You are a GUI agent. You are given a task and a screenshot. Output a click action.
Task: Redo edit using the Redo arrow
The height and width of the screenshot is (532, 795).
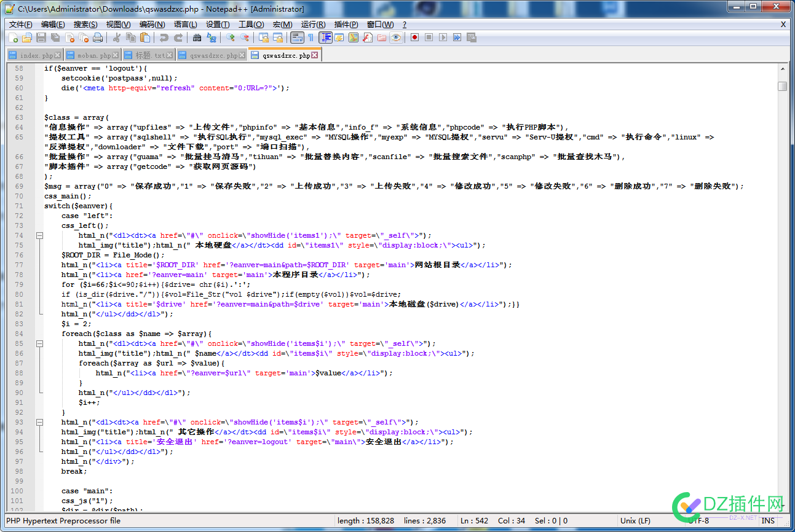(178, 37)
